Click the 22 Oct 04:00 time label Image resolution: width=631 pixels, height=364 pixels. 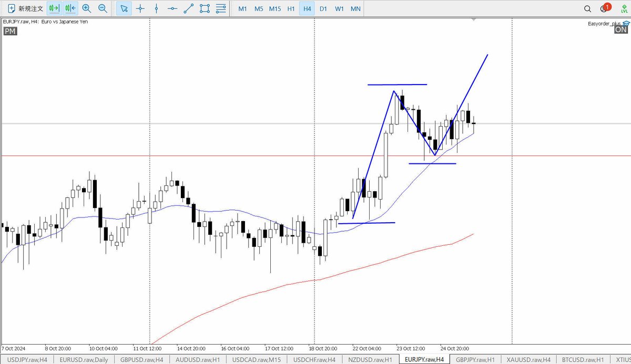[x=367, y=348]
